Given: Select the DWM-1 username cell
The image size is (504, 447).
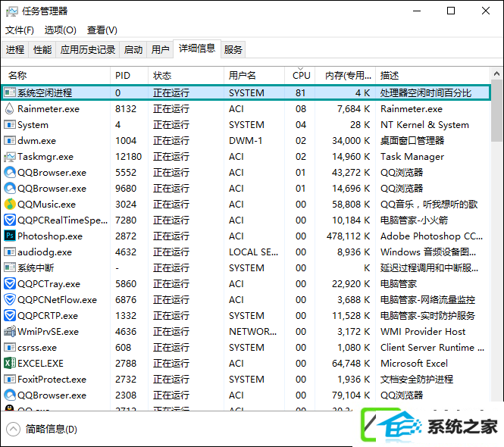Looking at the screenshot, I should (246, 140).
